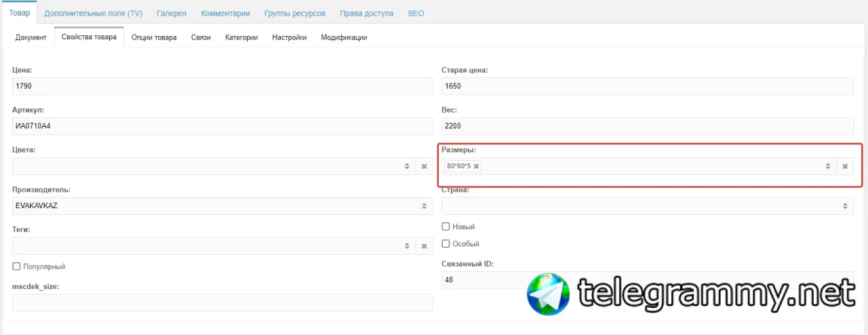The height and width of the screenshot is (335, 868).
Task: Open the Категории sub-tab
Action: pyautogui.click(x=241, y=37)
